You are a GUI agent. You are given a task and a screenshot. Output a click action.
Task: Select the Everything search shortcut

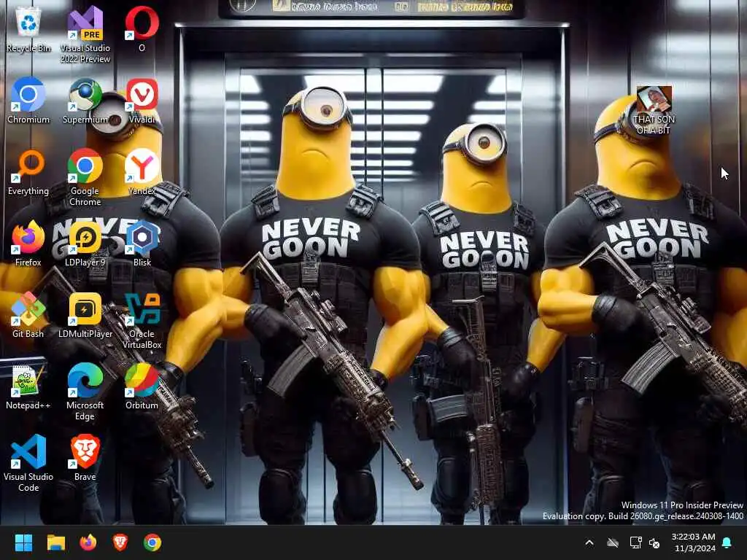(28, 172)
